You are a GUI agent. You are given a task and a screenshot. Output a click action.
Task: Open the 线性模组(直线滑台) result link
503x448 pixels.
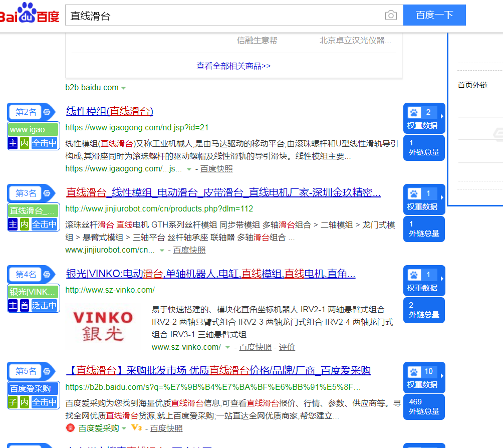tap(110, 111)
